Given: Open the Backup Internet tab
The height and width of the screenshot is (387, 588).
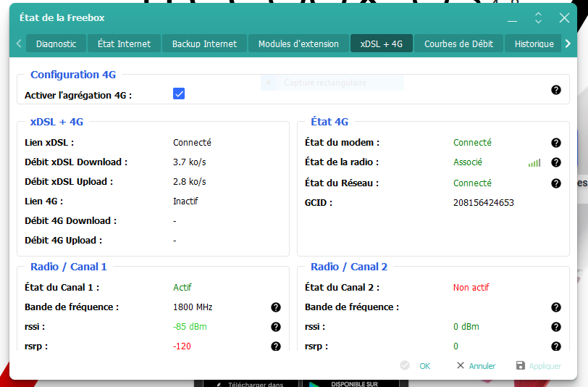Looking at the screenshot, I should point(204,44).
